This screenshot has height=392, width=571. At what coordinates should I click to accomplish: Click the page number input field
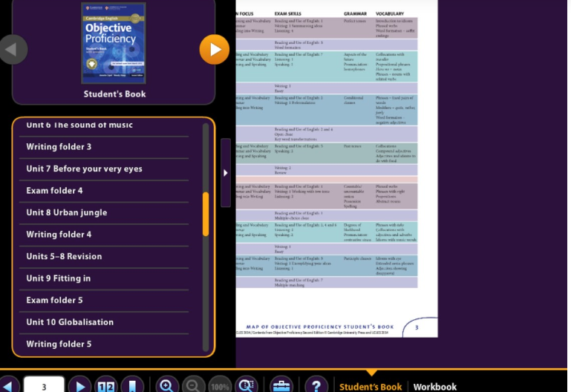pyautogui.click(x=44, y=386)
